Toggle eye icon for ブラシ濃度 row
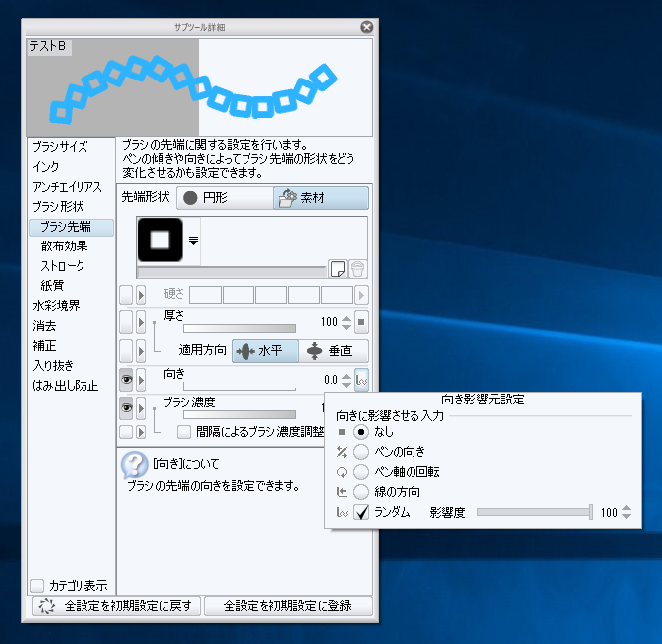The height and width of the screenshot is (644, 662). tap(126, 408)
